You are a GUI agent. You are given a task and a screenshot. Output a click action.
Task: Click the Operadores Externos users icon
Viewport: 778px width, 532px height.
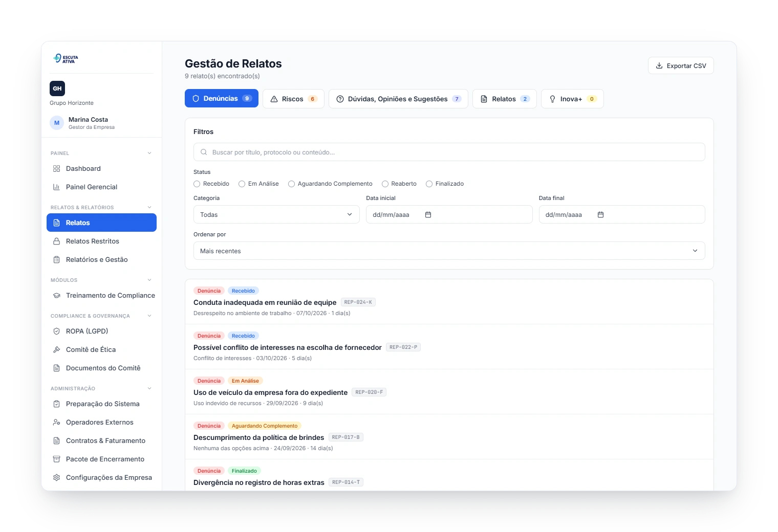[57, 423]
